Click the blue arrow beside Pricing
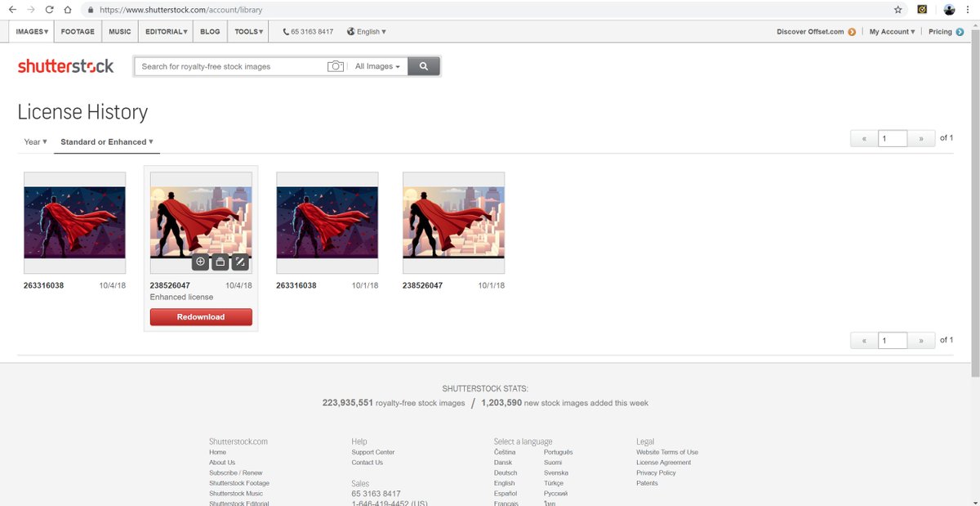This screenshot has width=980, height=506. pos(960,32)
